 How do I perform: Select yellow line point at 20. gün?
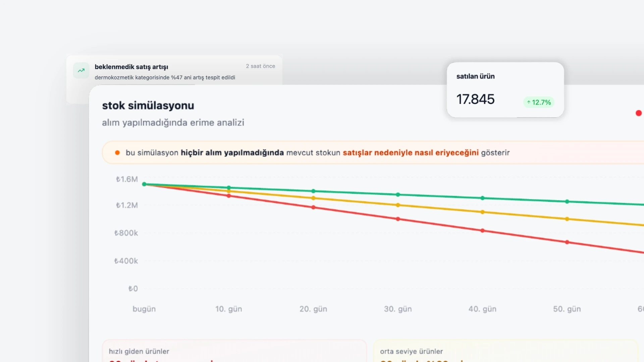pos(313,198)
